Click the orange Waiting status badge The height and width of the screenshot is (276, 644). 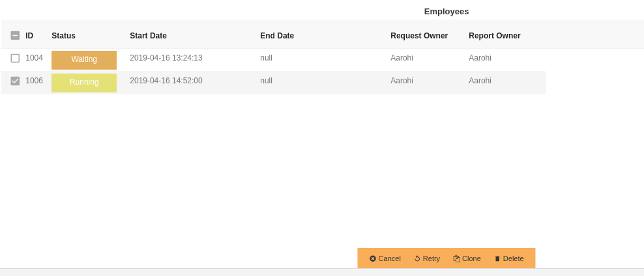(84, 60)
